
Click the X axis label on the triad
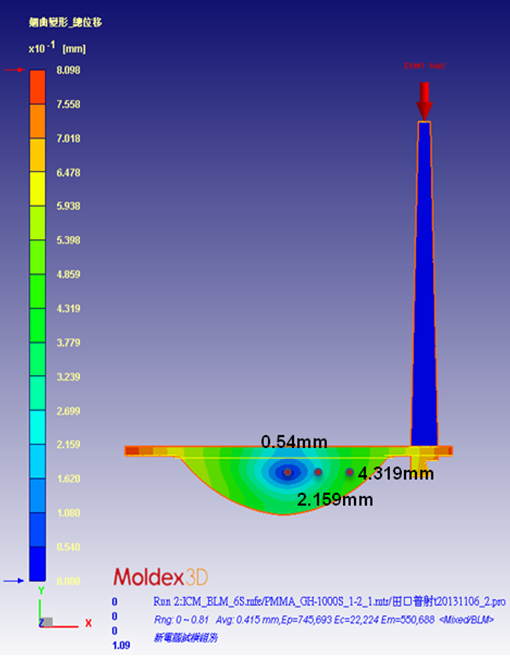[88, 623]
